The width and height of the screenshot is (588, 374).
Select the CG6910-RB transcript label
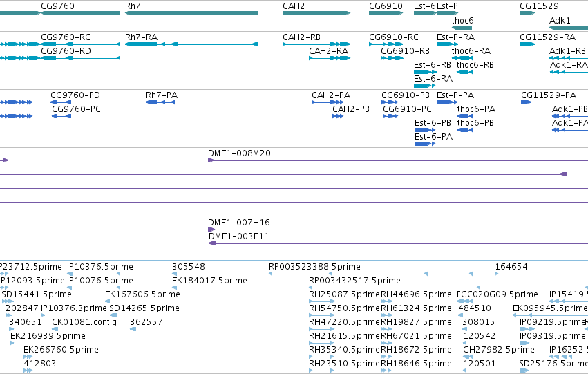(406, 51)
